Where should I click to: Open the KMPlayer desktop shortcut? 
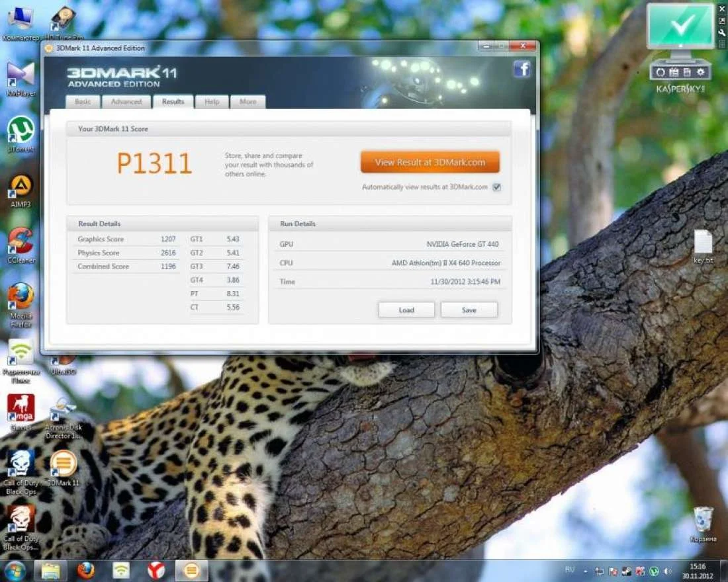[21, 79]
